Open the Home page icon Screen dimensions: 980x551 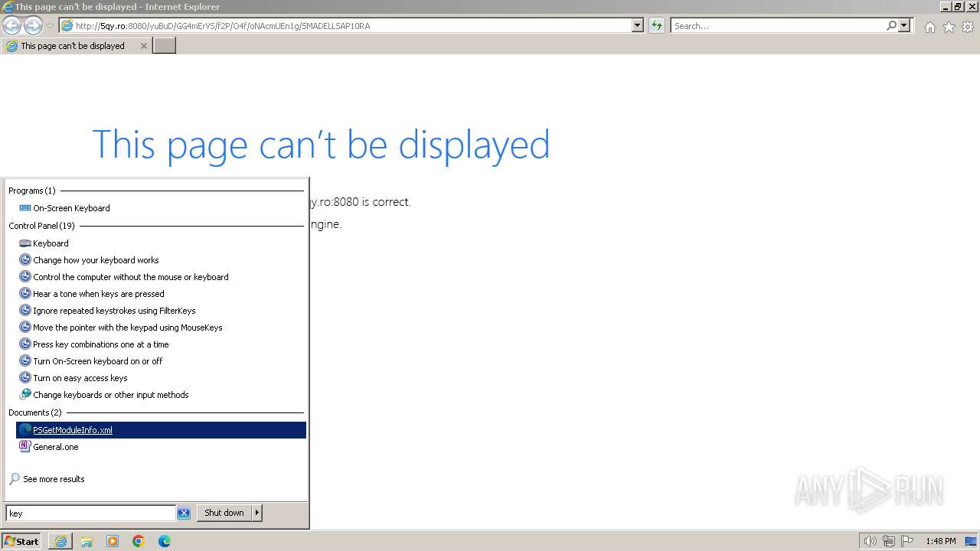coord(929,27)
